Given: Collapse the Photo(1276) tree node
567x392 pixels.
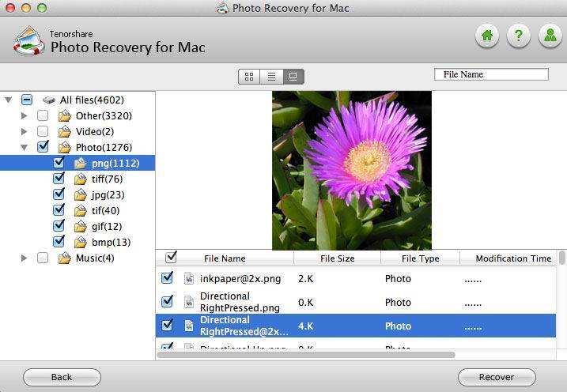Looking at the screenshot, I should tap(25, 148).
